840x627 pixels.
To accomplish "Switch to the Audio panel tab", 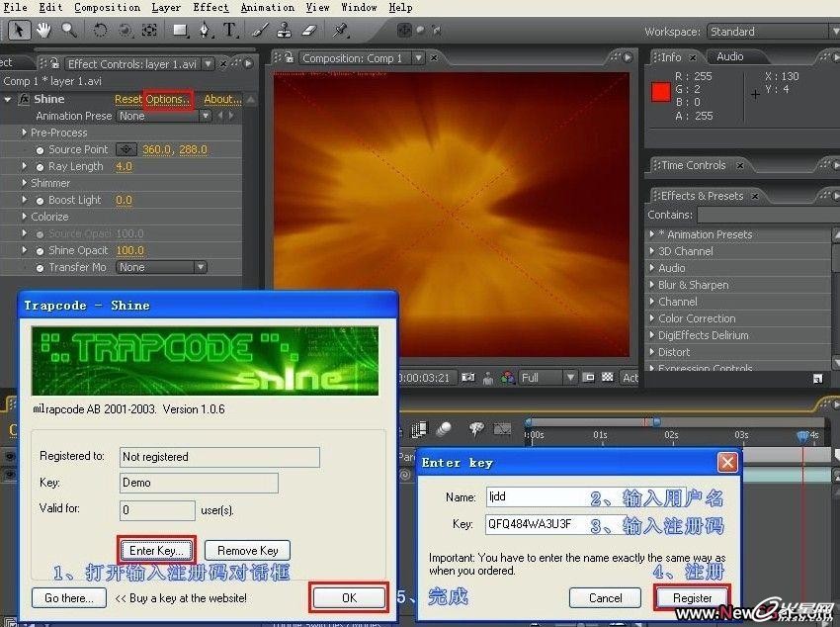I will [730, 56].
